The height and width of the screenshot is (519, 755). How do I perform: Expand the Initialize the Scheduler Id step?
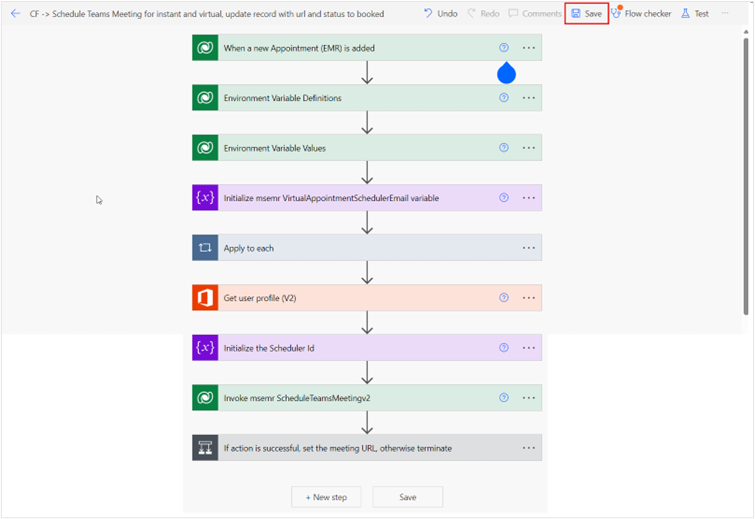pos(367,348)
